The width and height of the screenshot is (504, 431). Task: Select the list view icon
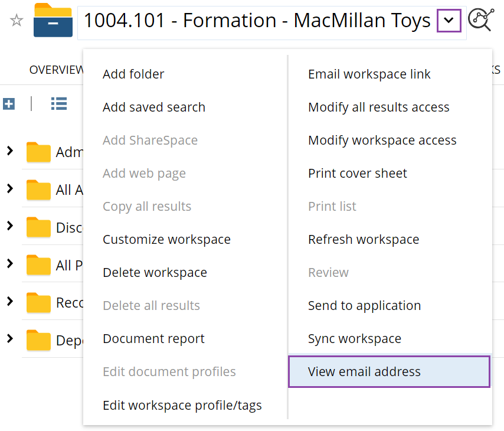pyautogui.click(x=58, y=103)
